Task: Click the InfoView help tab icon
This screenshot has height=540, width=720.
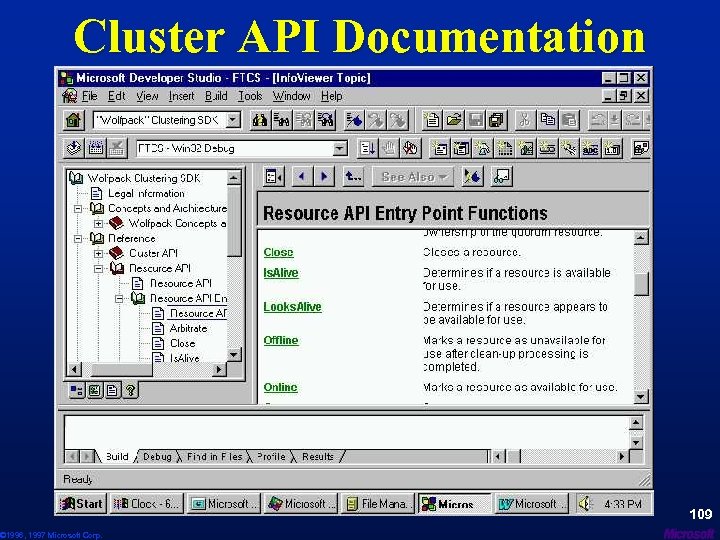Action: pyautogui.click(x=130, y=391)
